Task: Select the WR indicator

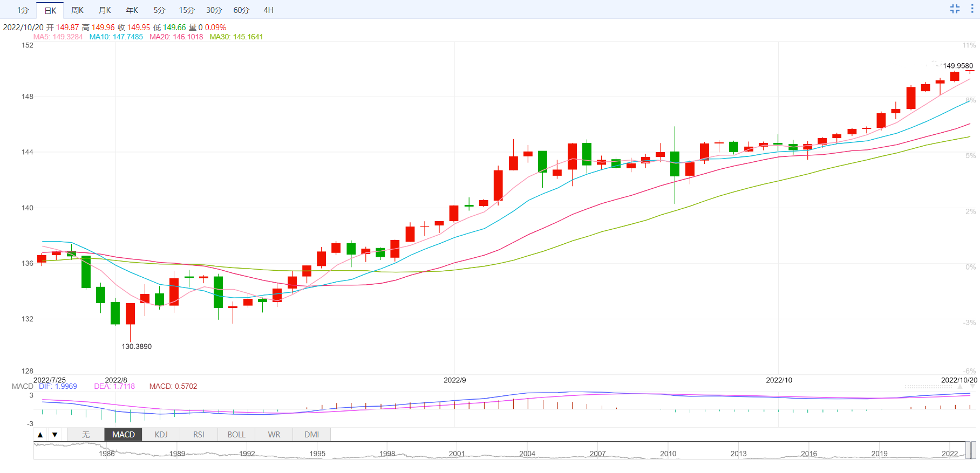Action: click(x=274, y=435)
